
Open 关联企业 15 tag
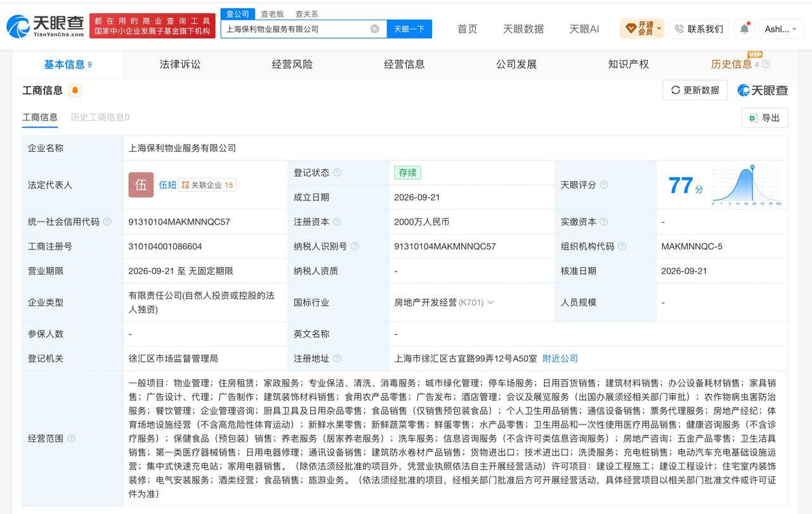point(207,185)
